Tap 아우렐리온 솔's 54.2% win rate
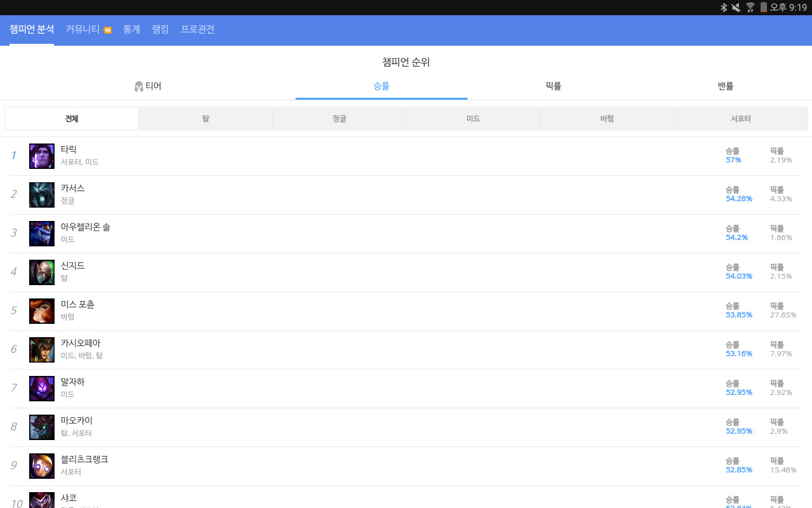The width and height of the screenshot is (812, 508). click(x=737, y=237)
